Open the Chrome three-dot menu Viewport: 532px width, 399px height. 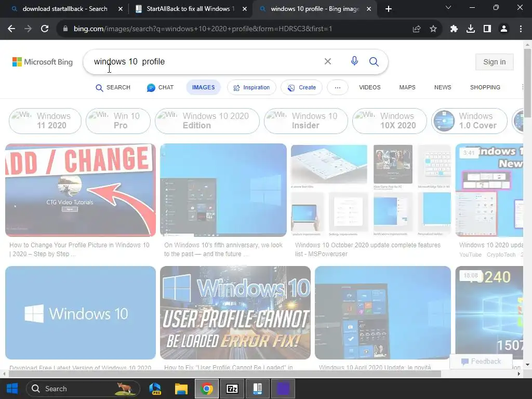[521, 29]
